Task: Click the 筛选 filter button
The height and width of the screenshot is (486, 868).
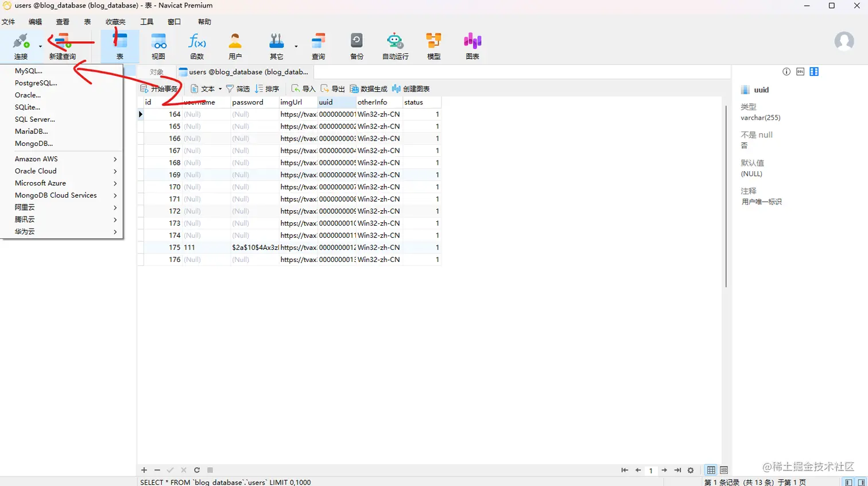Action: point(238,88)
